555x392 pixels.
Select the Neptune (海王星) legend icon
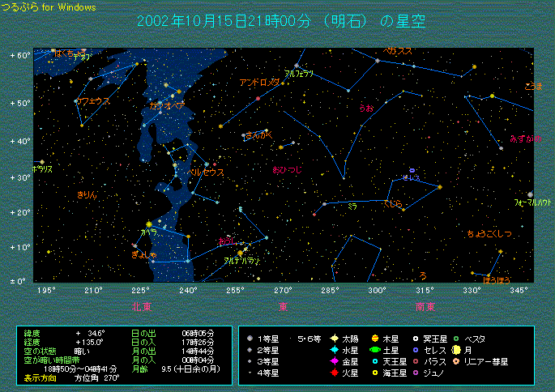(375, 373)
